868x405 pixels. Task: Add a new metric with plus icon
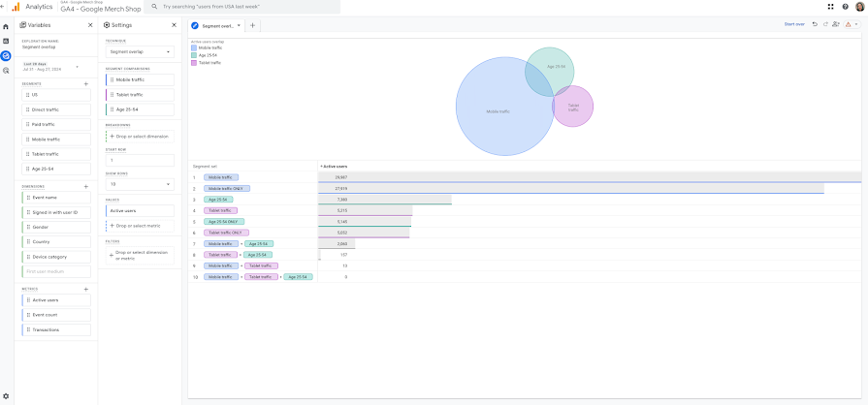[x=85, y=290]
